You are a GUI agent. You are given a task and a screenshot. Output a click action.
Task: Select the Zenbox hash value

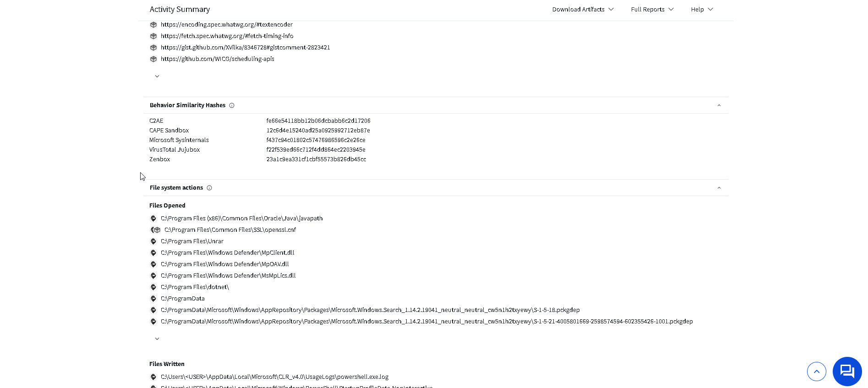(316, 159)
